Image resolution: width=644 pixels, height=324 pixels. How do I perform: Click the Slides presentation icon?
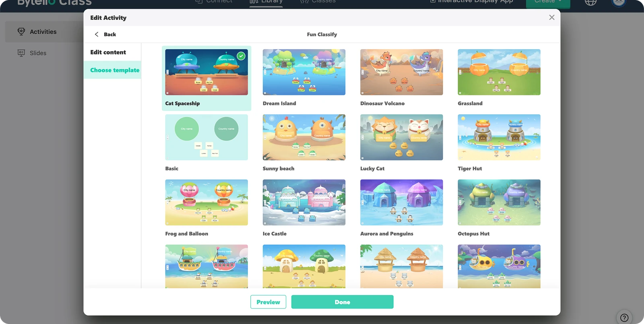click(x=21, y=53)
